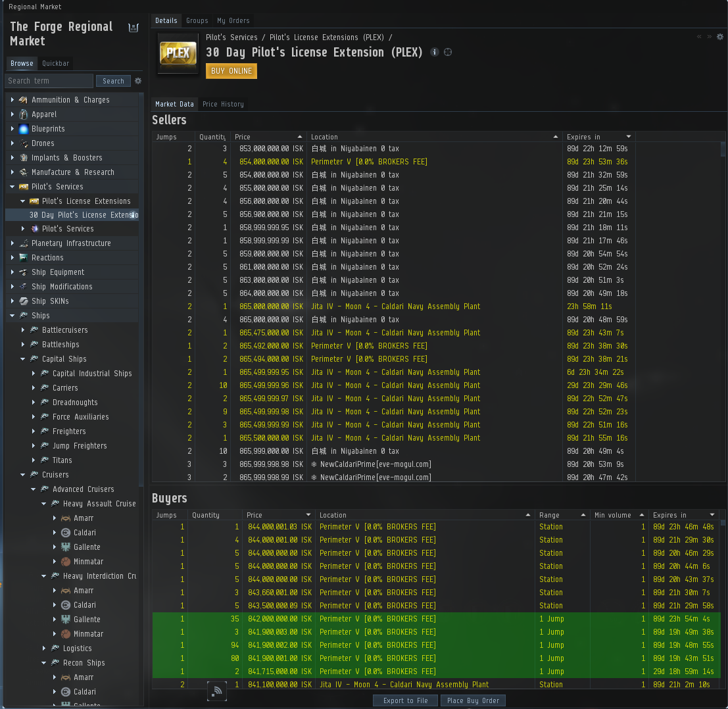Click the Ammunition & Charges icon
The height and width of the screenshot is (709, 728).
point(23,100)
